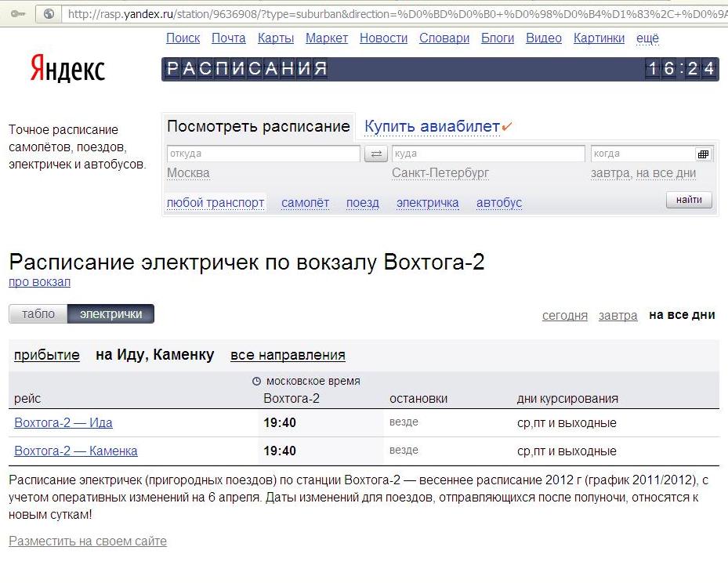Show the прибытие arrivals schedule
The width and height of the screenshot is (728, 583).
[x=46, y=355]
